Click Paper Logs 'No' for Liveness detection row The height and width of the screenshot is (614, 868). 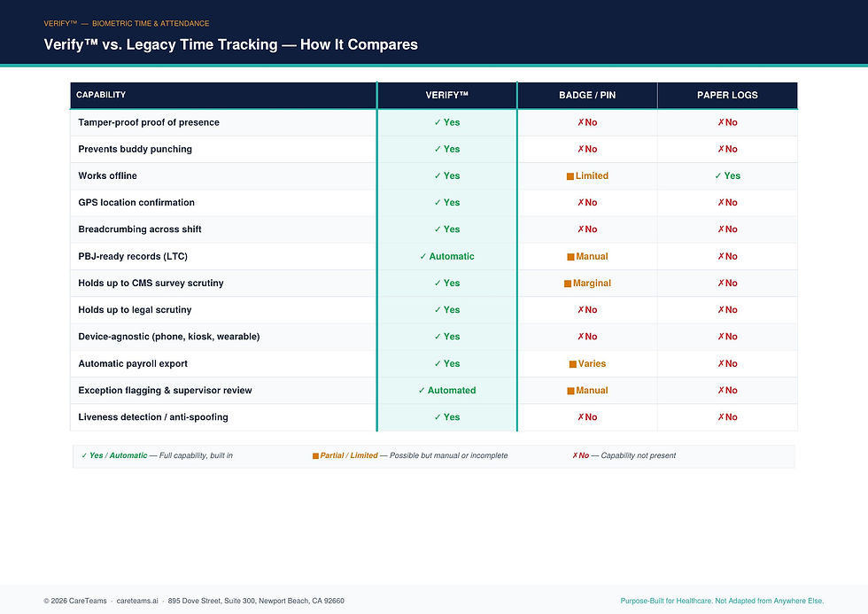click(727, 417)
